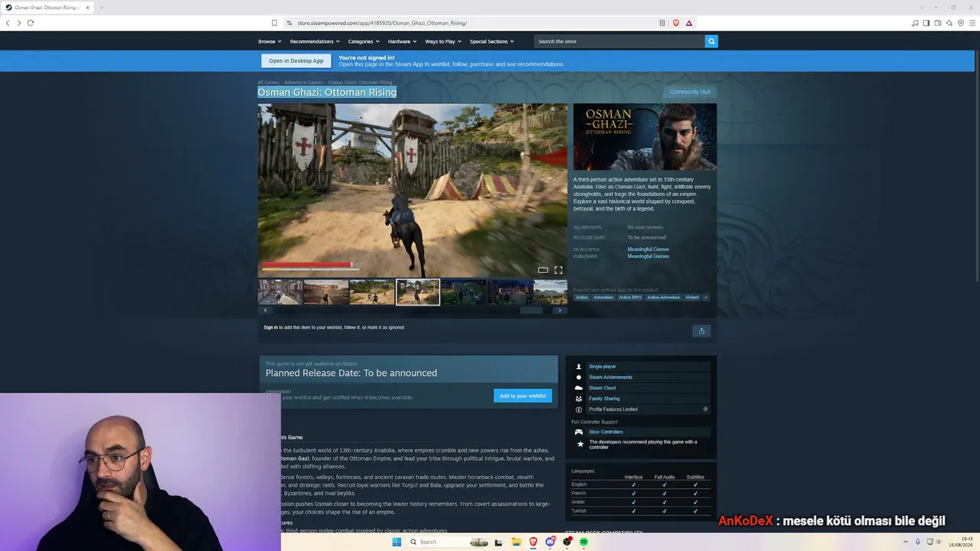Screen dimensions: 980x551
Task: Click Add to your wishlist button
Action: pos(523,396)
